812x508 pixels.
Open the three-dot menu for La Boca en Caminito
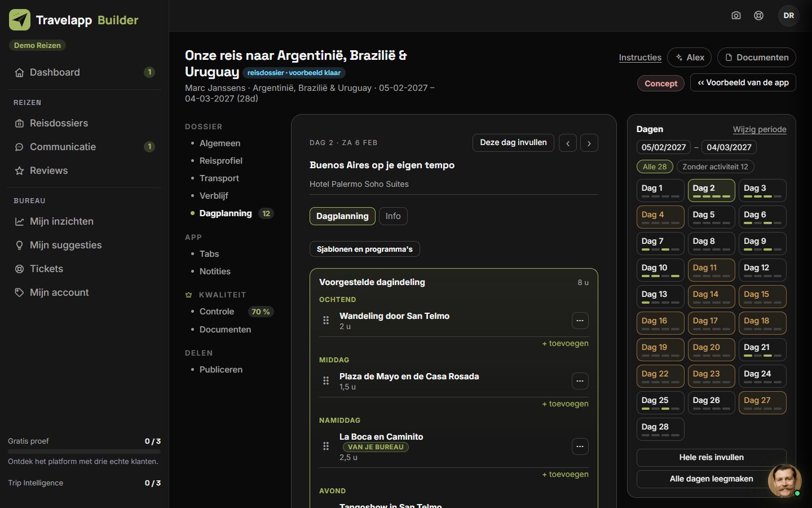click(580, 446)
